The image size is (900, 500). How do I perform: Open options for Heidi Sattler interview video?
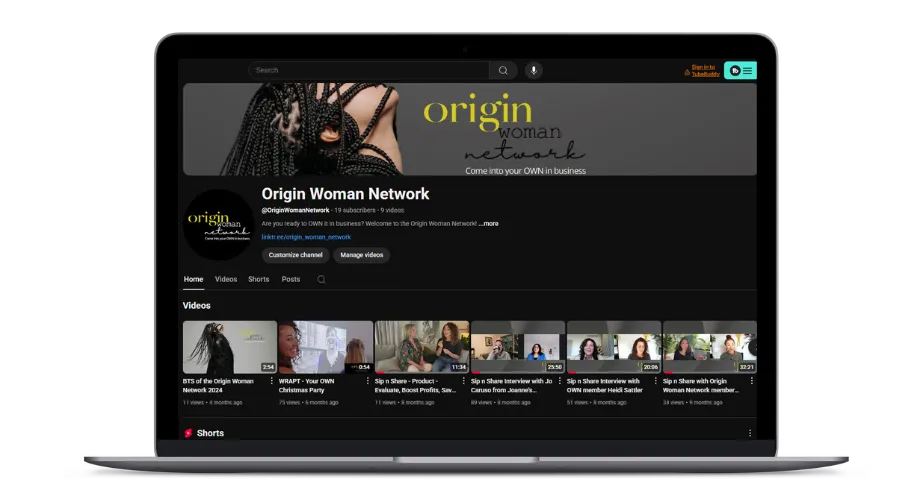(x=655, y=381)
